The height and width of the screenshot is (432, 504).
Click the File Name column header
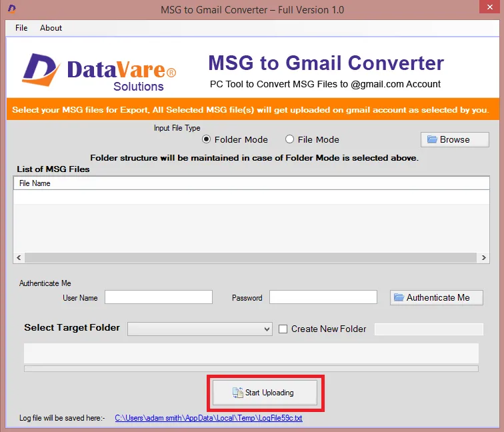[x=251, y=183]
